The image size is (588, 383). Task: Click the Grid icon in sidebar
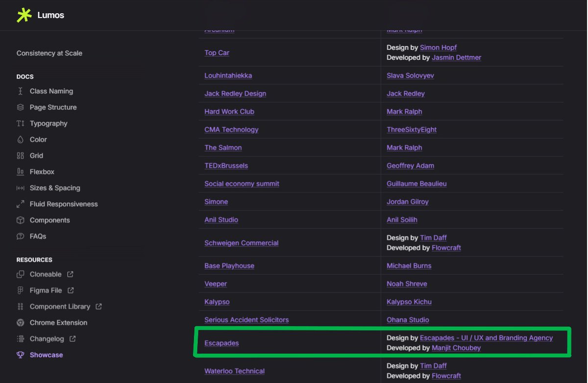point(20,156)
